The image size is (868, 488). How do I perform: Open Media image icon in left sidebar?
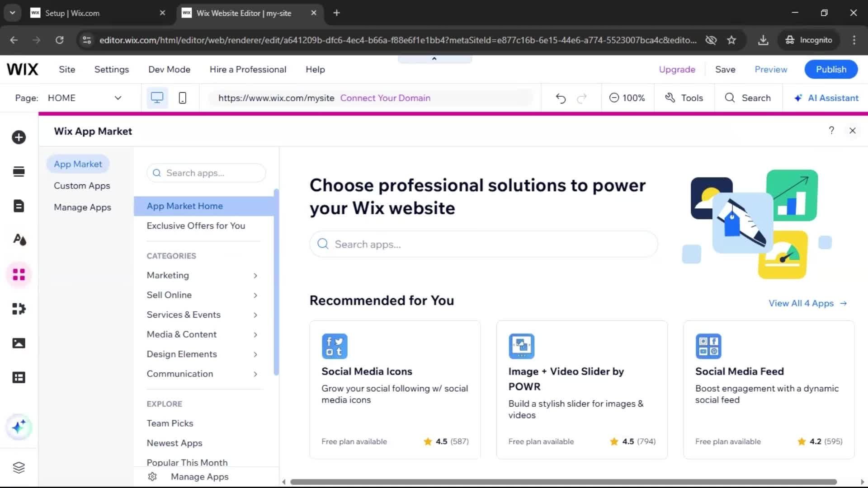pos(19,343)
